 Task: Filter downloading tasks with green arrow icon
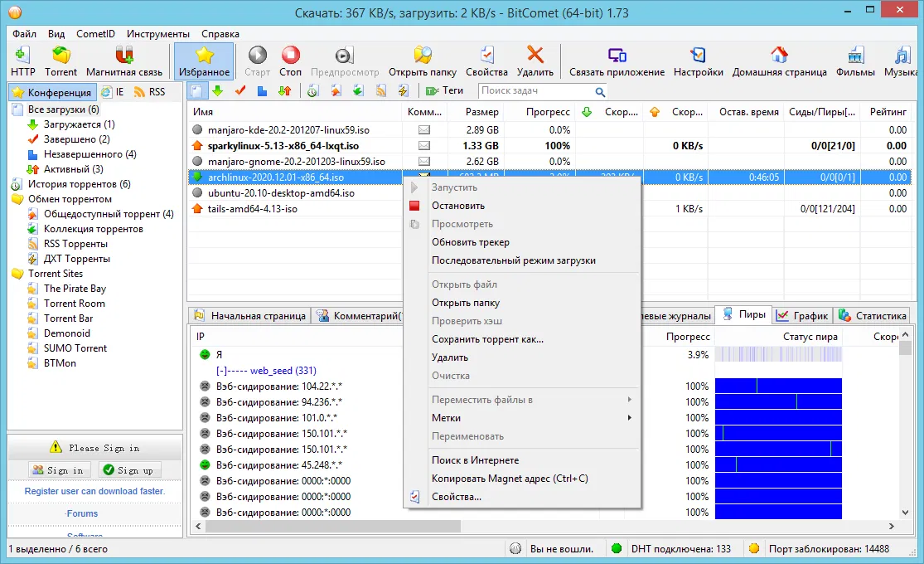[218, 91]
